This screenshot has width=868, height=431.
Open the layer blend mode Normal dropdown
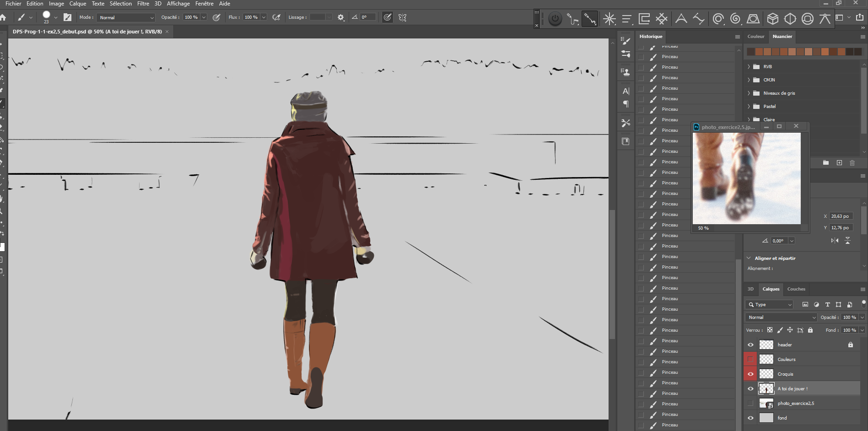click(781, 318)
